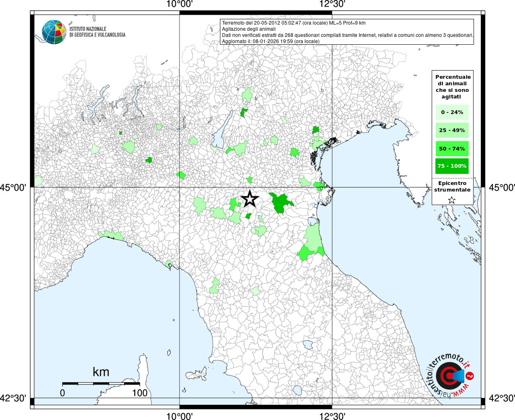Click the earthquake title line 'Terremoto del 20-05-2012'

(294, 23)
